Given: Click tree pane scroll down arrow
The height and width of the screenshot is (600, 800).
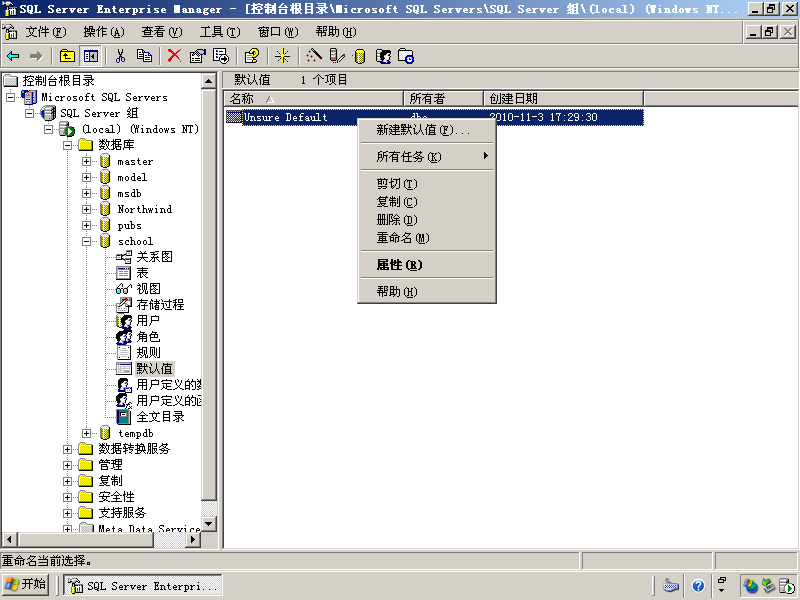Looking at the screenshot, I should [x=208, y=523].
